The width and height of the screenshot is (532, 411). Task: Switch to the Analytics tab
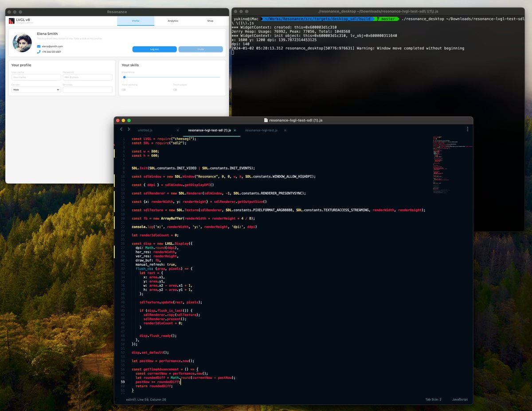click(173, 21)
